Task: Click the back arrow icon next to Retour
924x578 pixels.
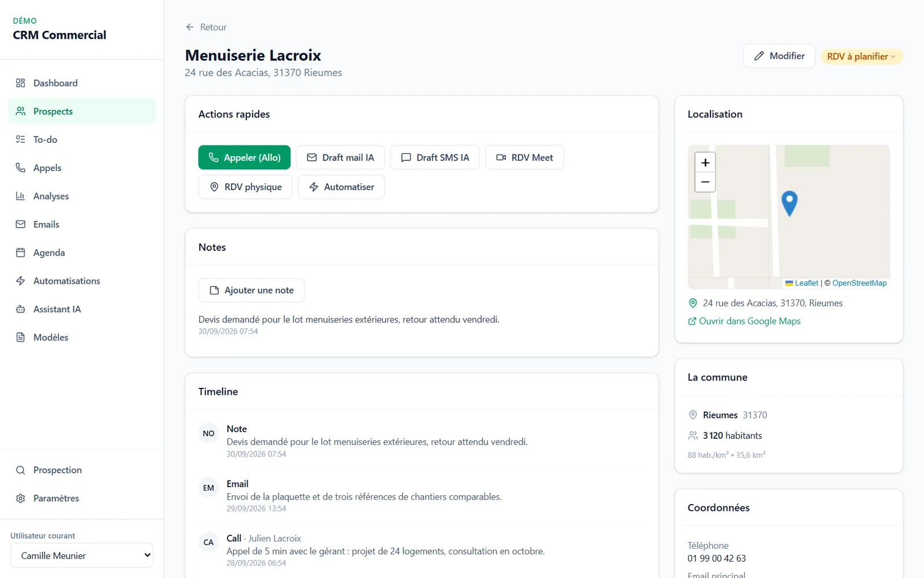Action: (x=190, y=27)
